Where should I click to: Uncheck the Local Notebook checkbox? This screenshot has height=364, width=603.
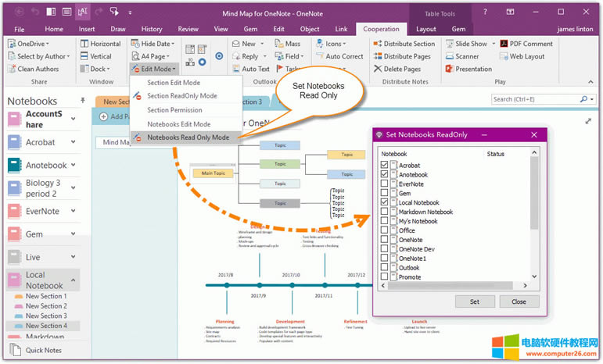[x=384, y=202]
